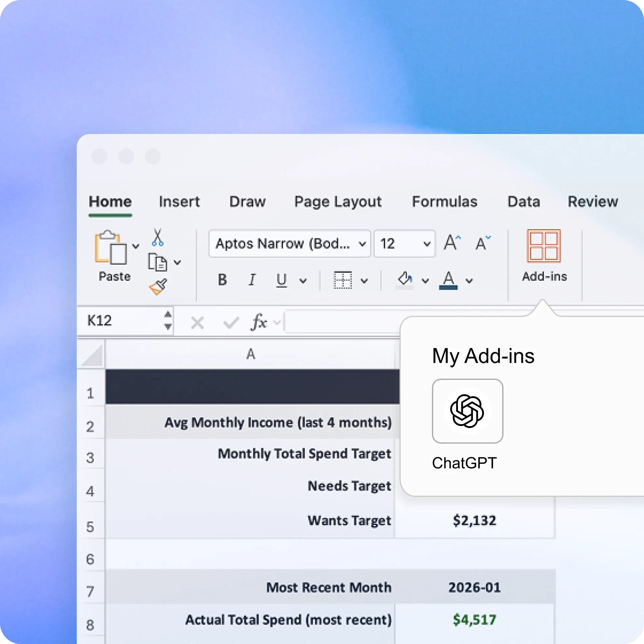Open the font name dropdown
644x644 pixels.
coord(362,244)
